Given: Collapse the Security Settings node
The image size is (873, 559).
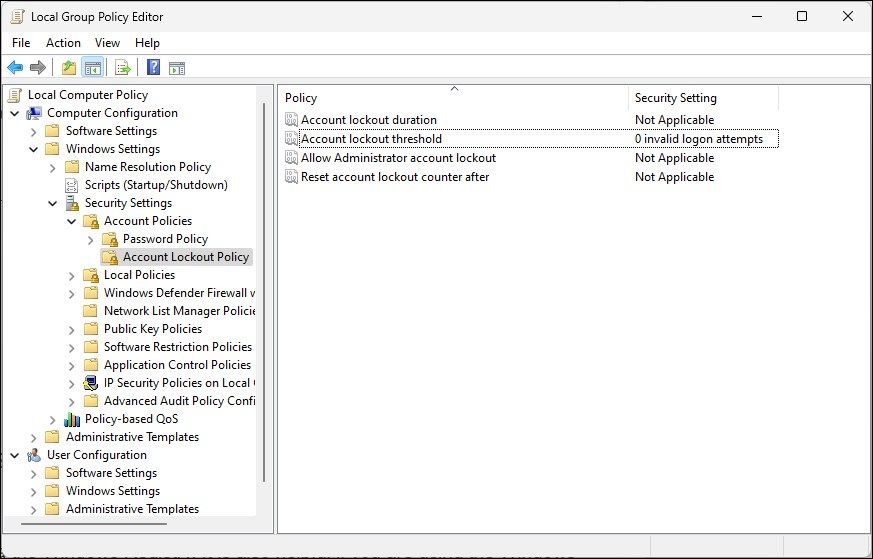Looking at the screenshot, I should coord(52,203).
